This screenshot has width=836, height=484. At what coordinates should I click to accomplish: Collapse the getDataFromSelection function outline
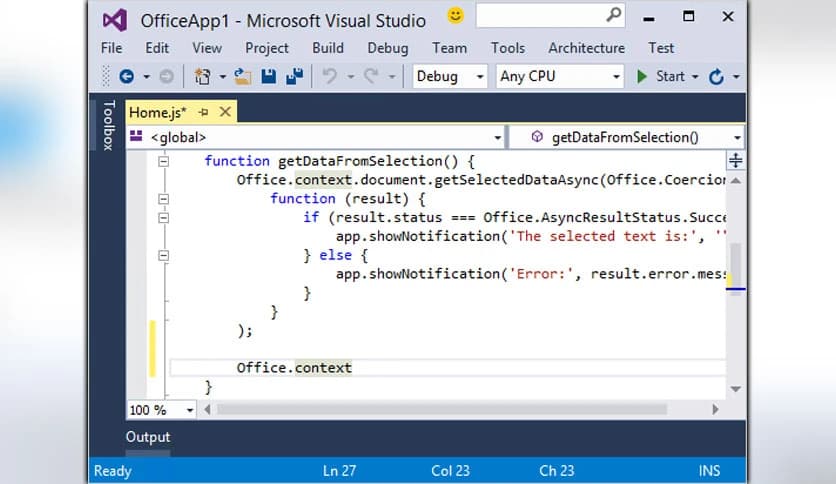pyautogui.click(x=164, y=161)
